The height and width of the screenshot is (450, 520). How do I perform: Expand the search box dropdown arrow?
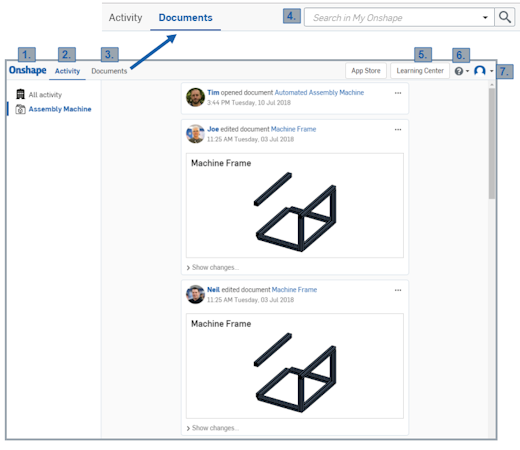pos(485,17)
